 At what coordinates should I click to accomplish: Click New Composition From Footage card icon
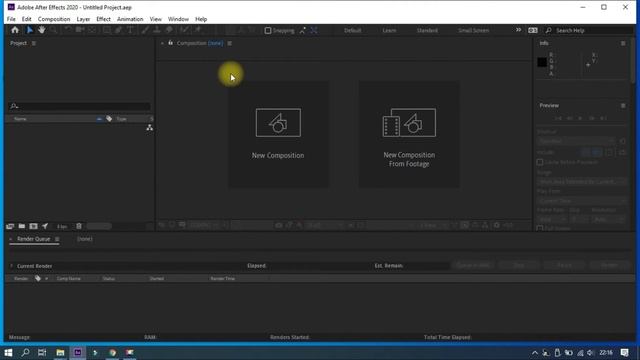click(x=409, y=122)
